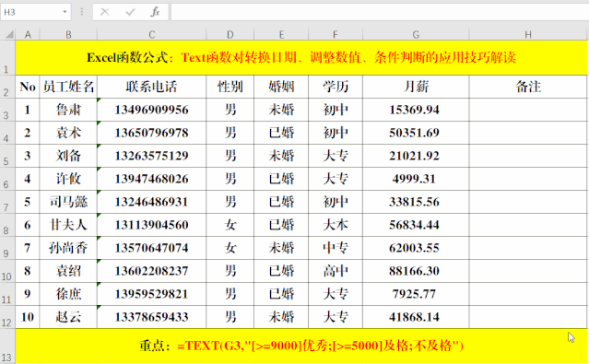589x364 pixels.
Task: Click the Cancel (X) formula bar icon
Action: [105, 12]
